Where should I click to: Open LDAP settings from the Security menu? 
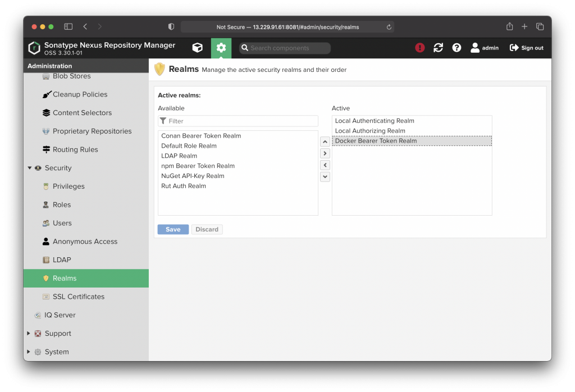pyautogui.click(x=60, y=259)
